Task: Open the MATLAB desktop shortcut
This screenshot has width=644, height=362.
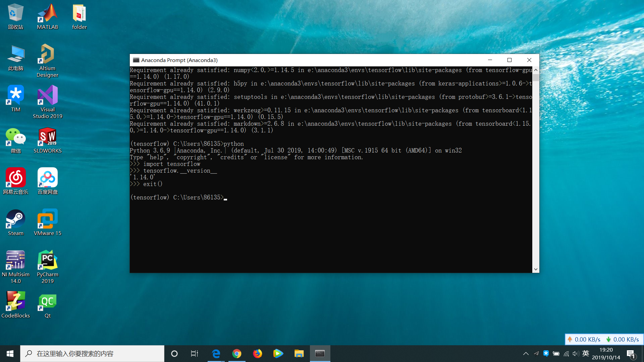Action: pyautogui.click(x=47, y=13)
